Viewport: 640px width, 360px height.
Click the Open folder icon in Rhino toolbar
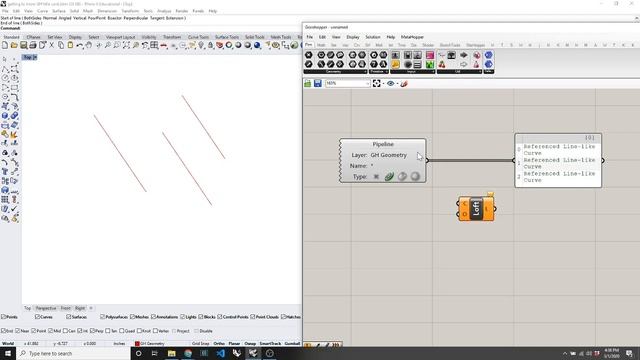click(x=14, y=45)
